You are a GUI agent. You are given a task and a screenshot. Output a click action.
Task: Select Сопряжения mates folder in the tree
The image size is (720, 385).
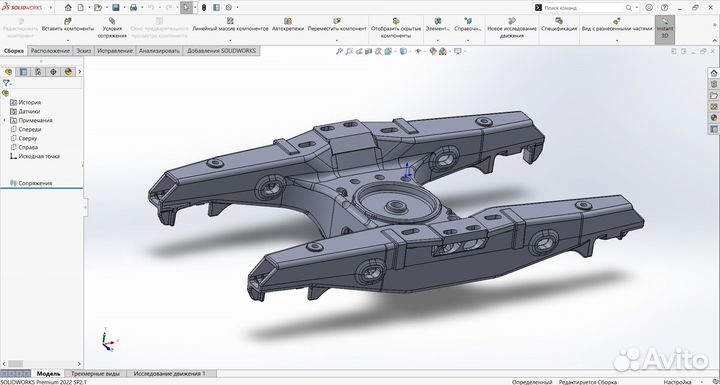[35, 183]
